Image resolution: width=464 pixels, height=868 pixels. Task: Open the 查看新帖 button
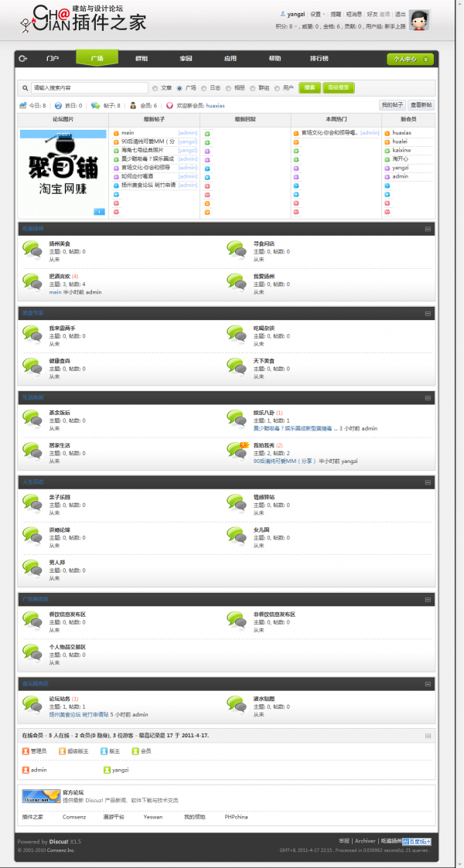(421, 105)
